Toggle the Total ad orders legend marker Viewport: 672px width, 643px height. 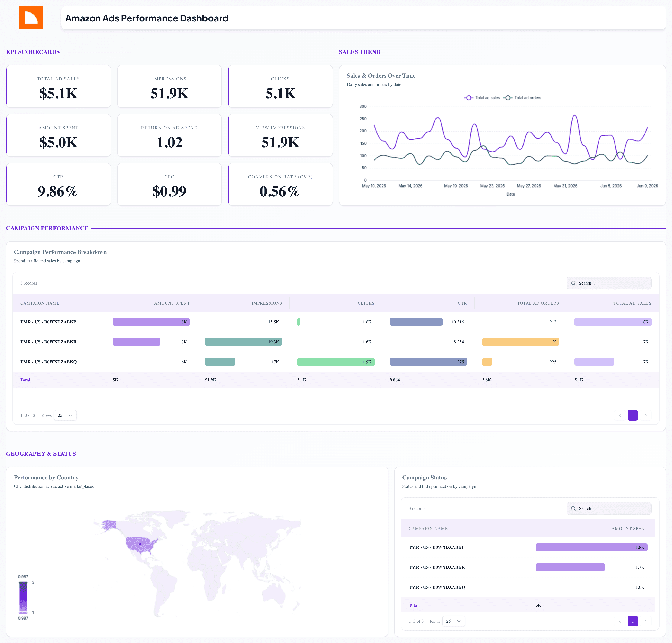pyautogui.click(x=508, y=98)
